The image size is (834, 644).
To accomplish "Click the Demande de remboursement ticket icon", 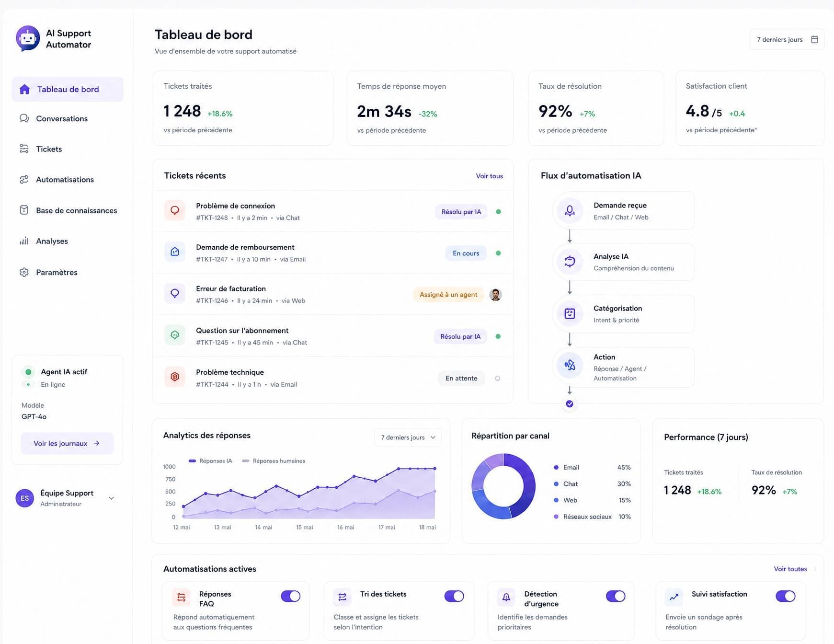I will (x=175, y=252).
